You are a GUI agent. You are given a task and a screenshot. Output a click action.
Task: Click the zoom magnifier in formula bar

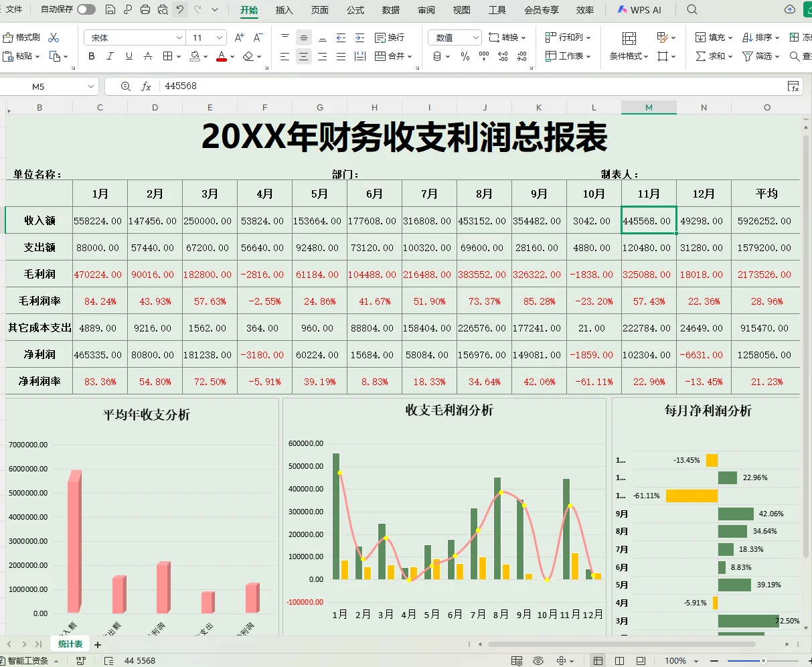(126, 86)
